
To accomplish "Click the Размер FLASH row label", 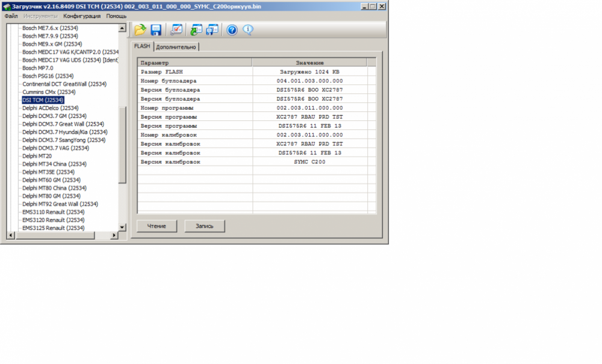I will point(161,72).
